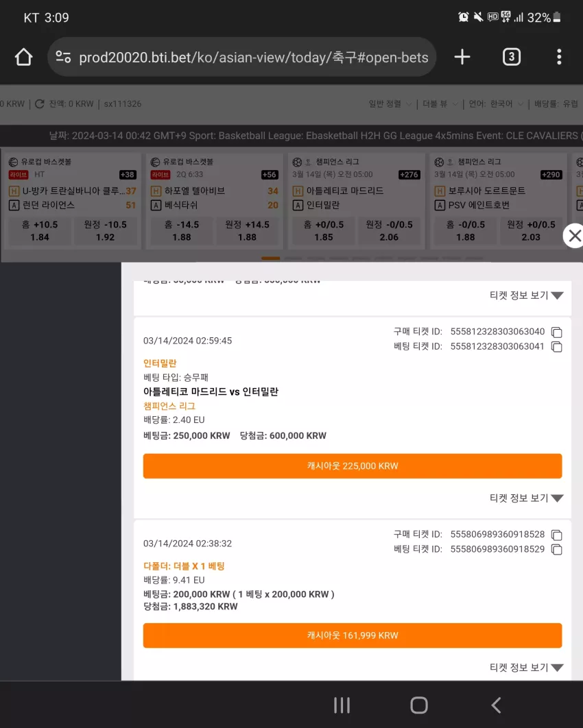The width and height of the screenshot is (583, 728).
Task: Select 홈 +10.5 odds 1.84
Action: [40, 231]
